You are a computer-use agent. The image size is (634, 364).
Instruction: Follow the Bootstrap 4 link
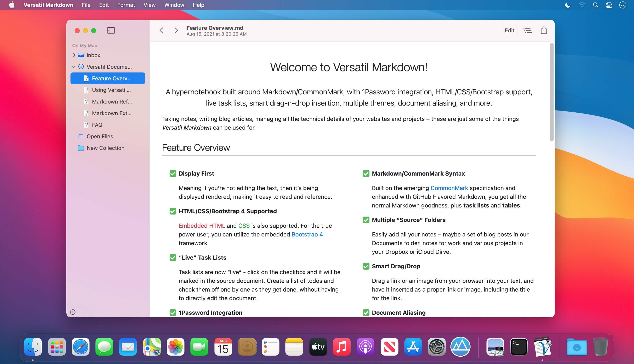click(x=307, y=235)
